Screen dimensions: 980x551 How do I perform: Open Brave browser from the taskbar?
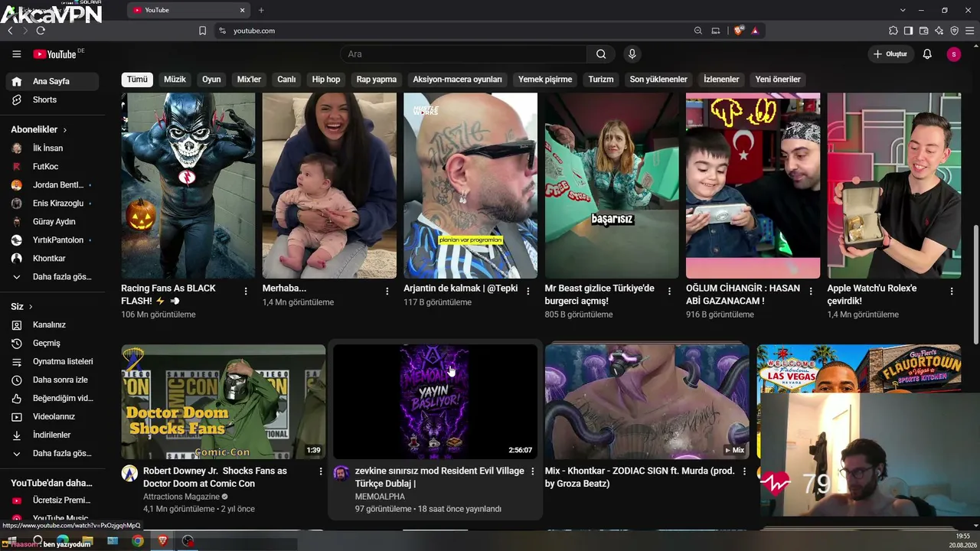(163, 541)
